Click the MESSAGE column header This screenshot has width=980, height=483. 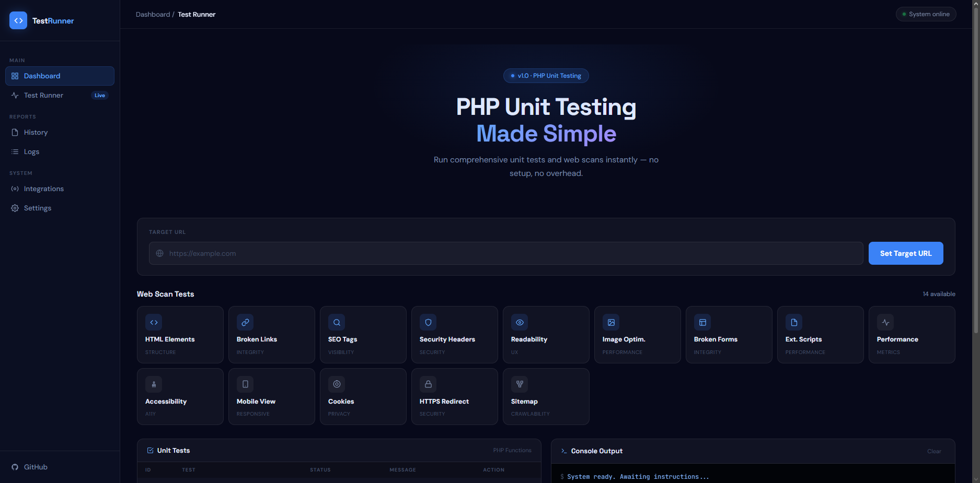coord(403,470)
